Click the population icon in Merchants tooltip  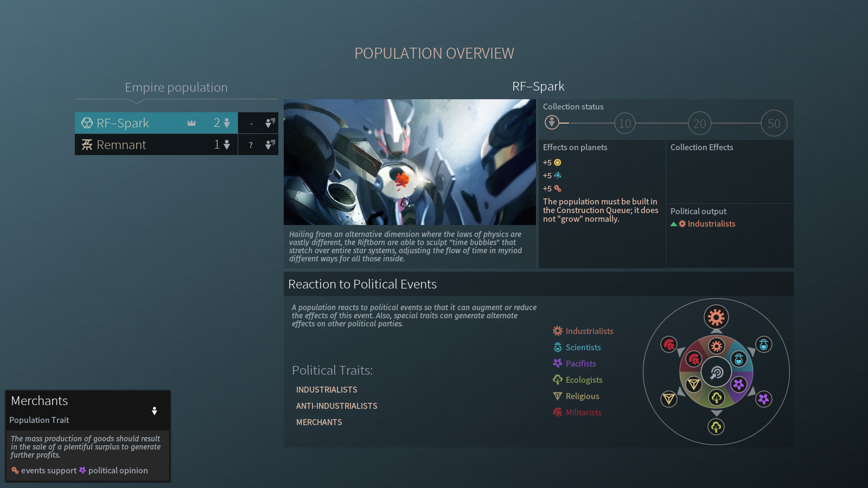[155, 411]
